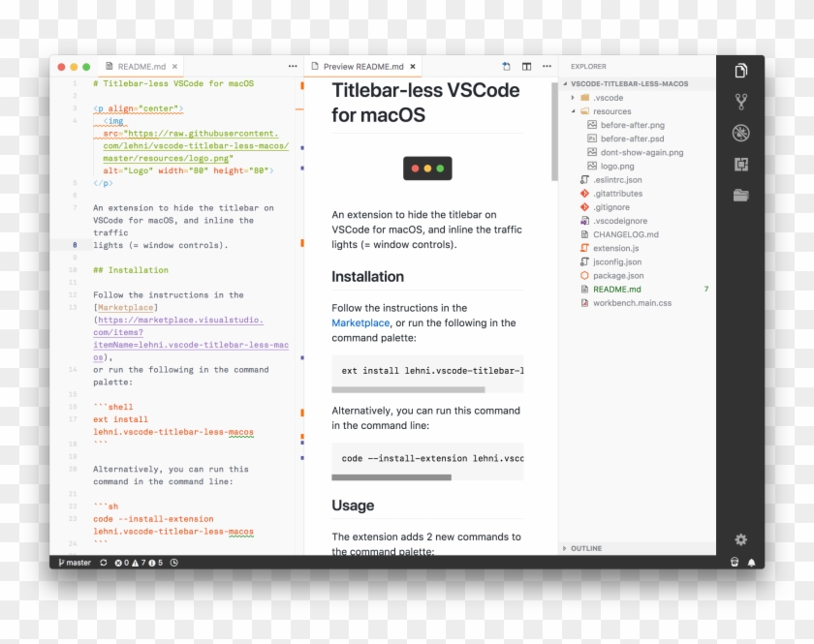
Task: Click the githubusercontent logo URL in editor
Action: tap(196, 146)
